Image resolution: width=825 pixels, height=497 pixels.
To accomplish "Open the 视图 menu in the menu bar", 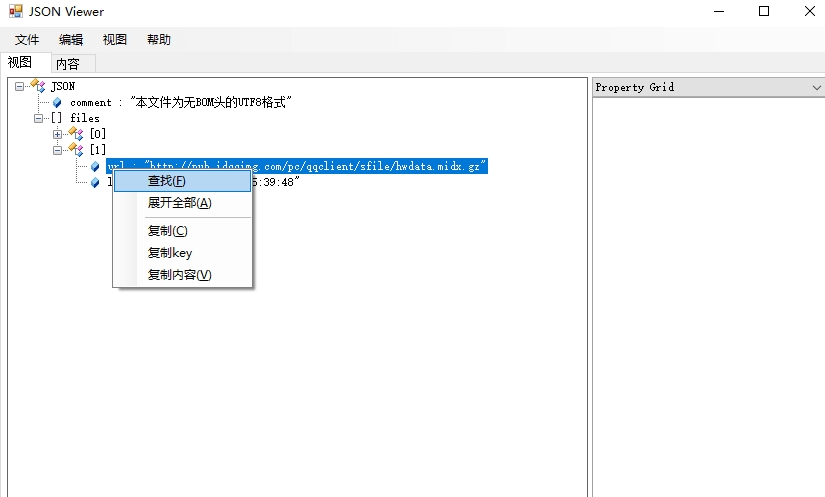I will click(115, 39).
